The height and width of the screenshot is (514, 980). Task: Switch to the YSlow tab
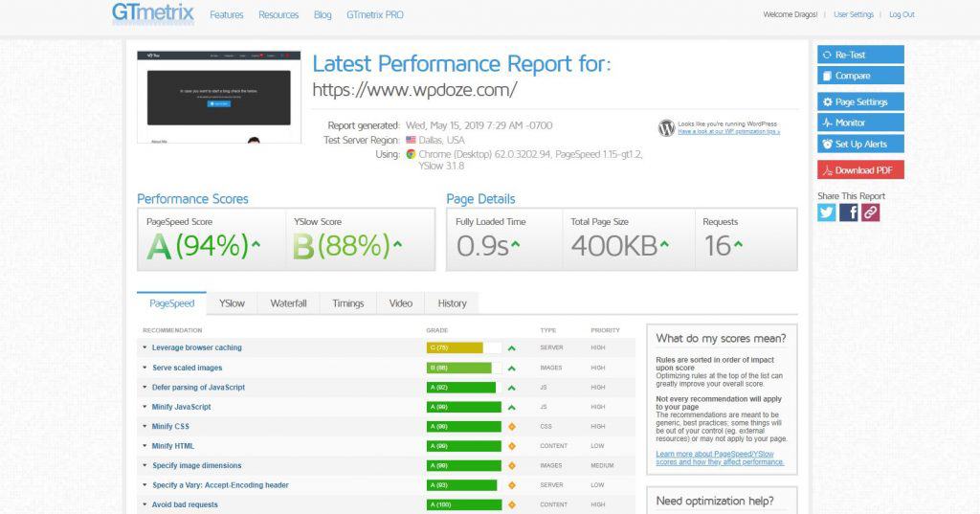[x=232, y=303]
